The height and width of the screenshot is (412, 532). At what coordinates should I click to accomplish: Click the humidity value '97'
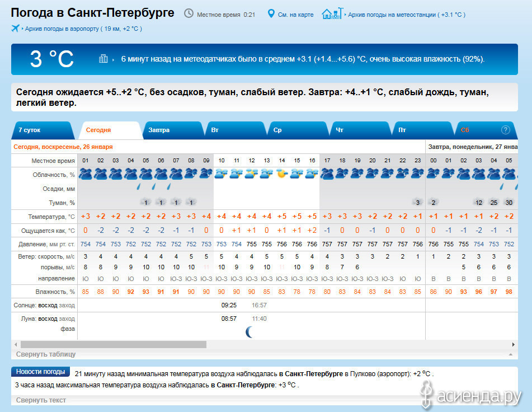point(493,292)
